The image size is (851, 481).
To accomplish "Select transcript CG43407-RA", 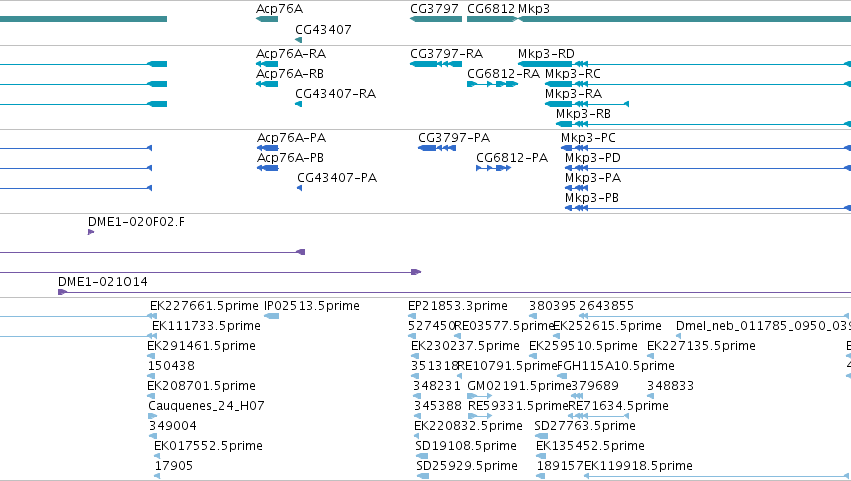I will coord(335,94).
